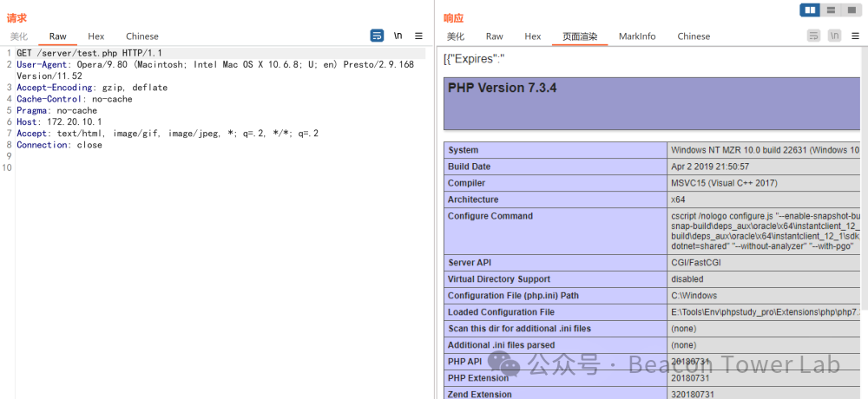Click the System row label
Image resolution: width=868 pixels, height=399 pixels.
pos(463,150)
